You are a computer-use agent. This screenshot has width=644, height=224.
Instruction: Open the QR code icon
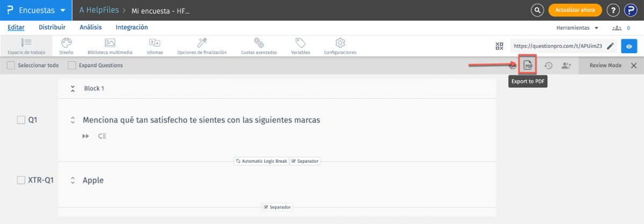tap(500, 46)
